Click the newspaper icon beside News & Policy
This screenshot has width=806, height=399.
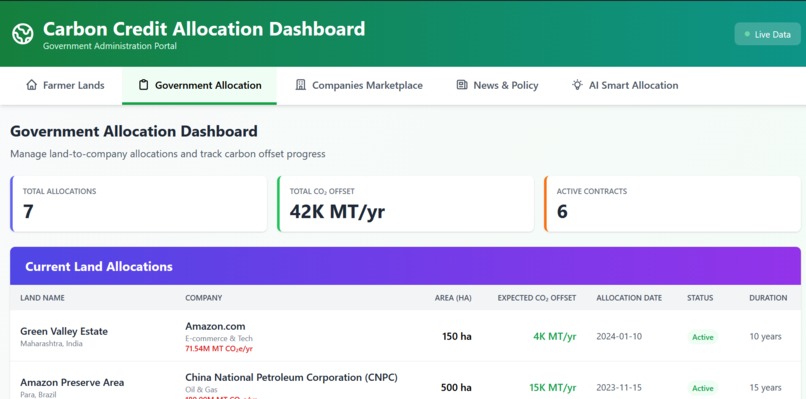point(462,85)
